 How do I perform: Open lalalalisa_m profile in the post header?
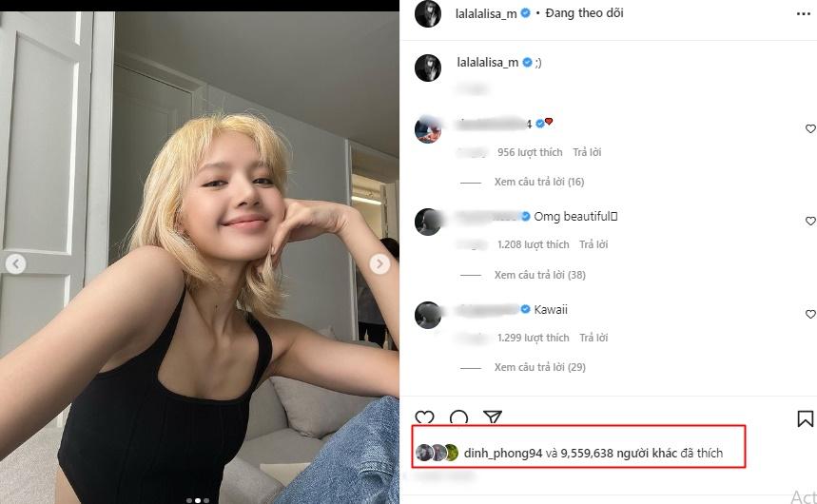coord(486,13)
